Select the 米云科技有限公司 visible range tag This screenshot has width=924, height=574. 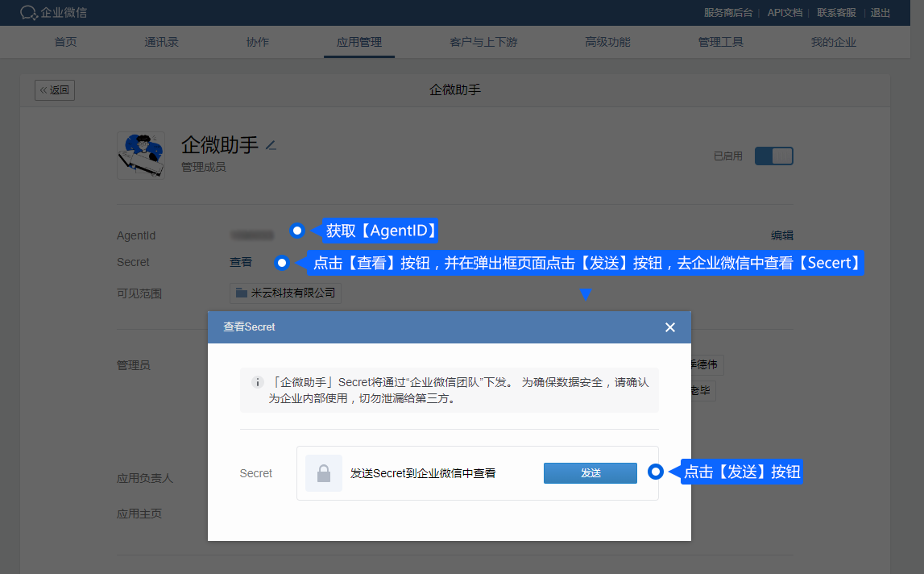[x=285, y=293]
